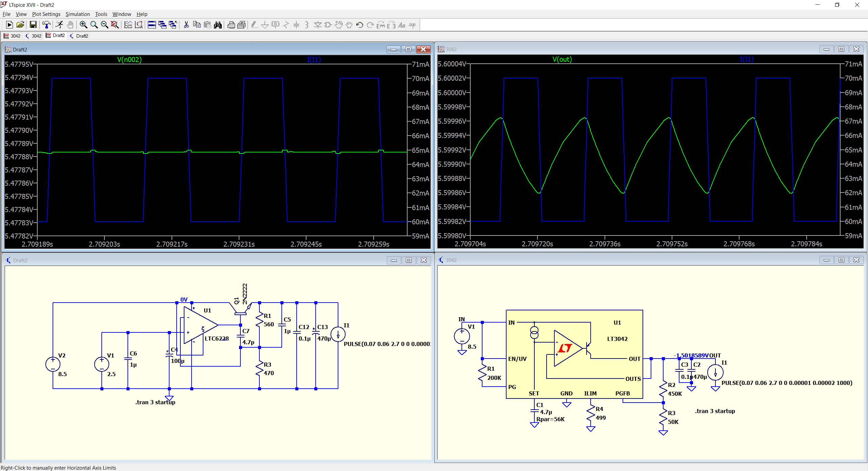Maximize the 3042 schematic window

point(841,260)
